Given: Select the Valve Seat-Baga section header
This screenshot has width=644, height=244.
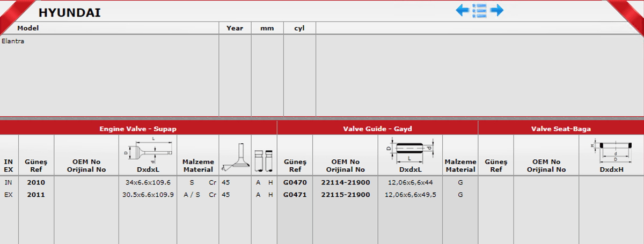Looking at the screenshot, I should click(561, 129).
